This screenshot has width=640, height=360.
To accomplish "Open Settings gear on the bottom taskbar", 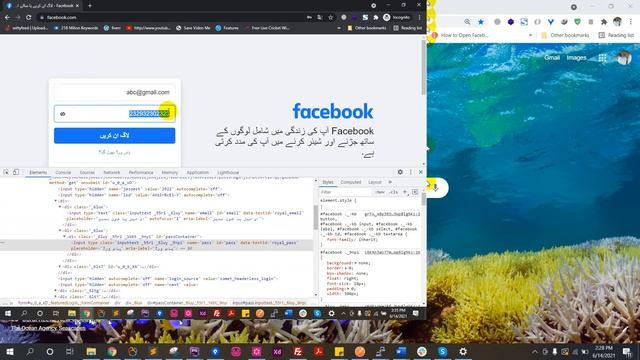I will pos(463,351).
